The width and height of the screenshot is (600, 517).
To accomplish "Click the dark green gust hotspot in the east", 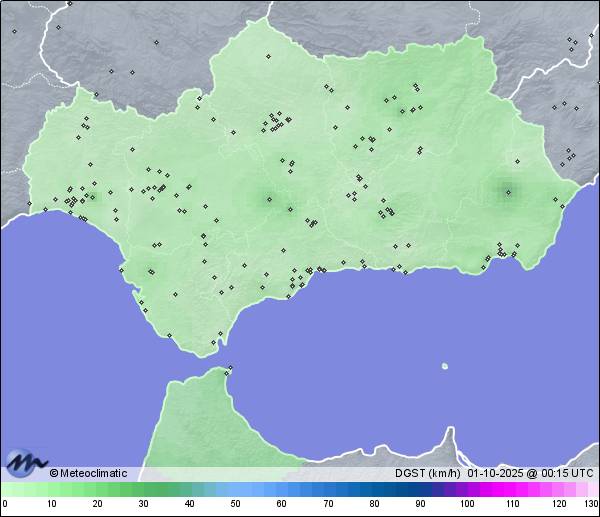I will point(506,190).
